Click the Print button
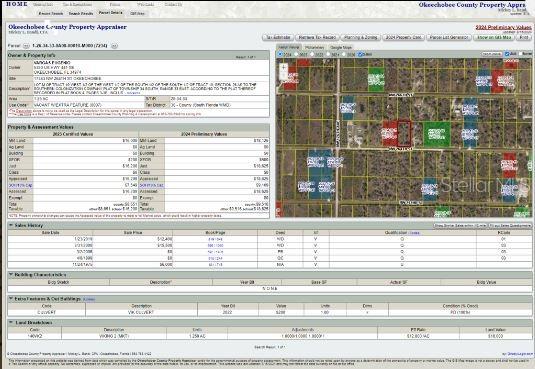This screenshot has height=369, width=535. click(x=524, y=37)
